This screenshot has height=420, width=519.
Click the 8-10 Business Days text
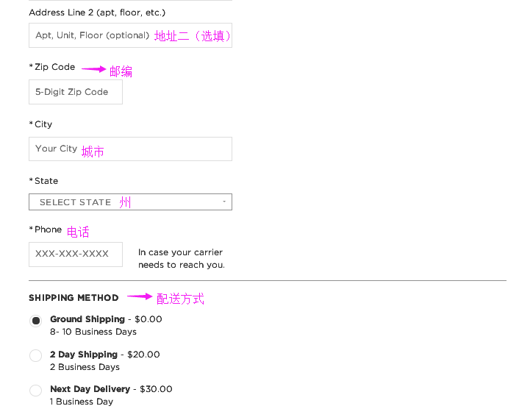(x=93, y=332)
